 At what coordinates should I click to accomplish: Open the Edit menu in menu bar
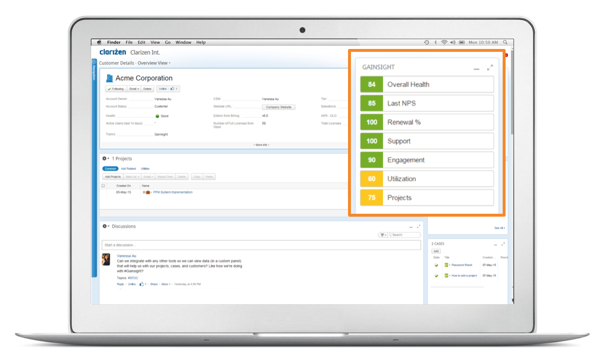pyautogui.click(x=142, y=43)
